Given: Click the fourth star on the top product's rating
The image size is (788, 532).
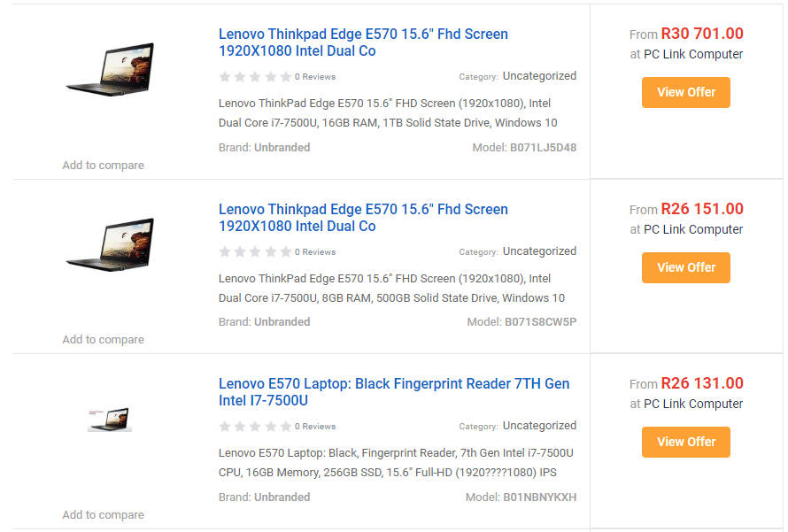Looking at the screenshot, I should (269, 77).
